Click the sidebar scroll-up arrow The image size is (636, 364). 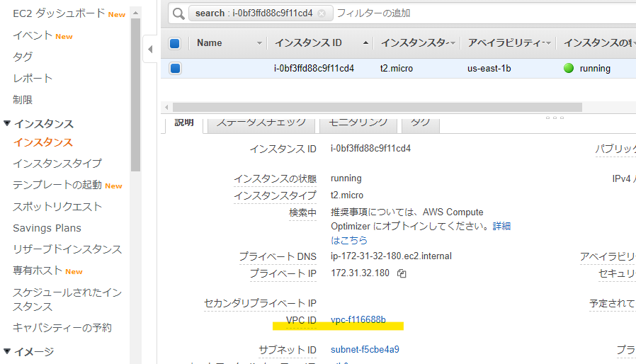tap(135, 13)
